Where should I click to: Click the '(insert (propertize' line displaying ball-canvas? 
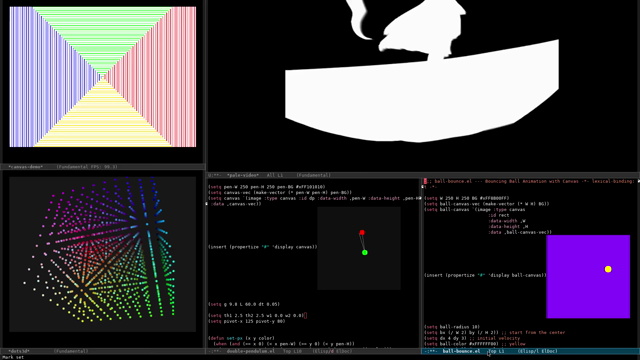(485, 275)
